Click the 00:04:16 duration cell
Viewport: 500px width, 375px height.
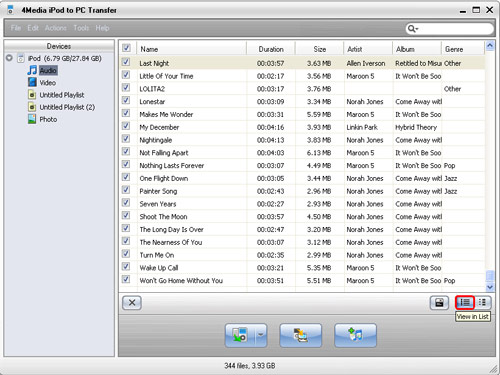point(270,127)
